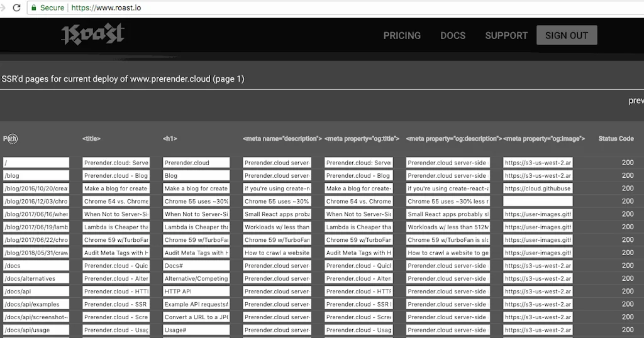This screenshot has width=644, height=338.
Task: Click the "Convert a URL to a JP" h1 field
Action: (x=196, y=317)
